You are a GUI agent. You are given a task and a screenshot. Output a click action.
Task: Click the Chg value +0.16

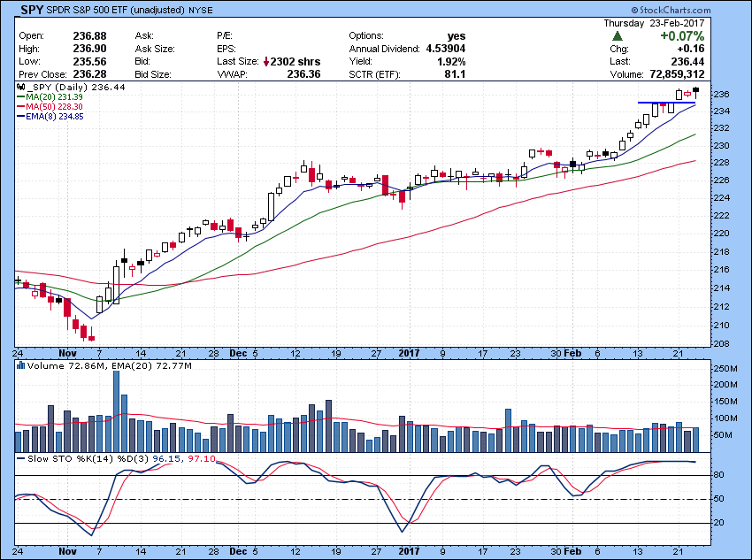691,49
